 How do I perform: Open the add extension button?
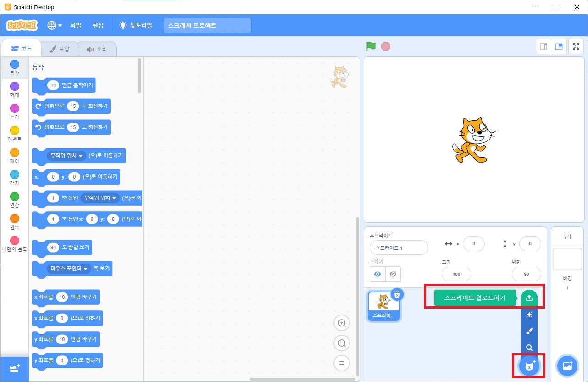pyautogui.click(x=15, y=369)
